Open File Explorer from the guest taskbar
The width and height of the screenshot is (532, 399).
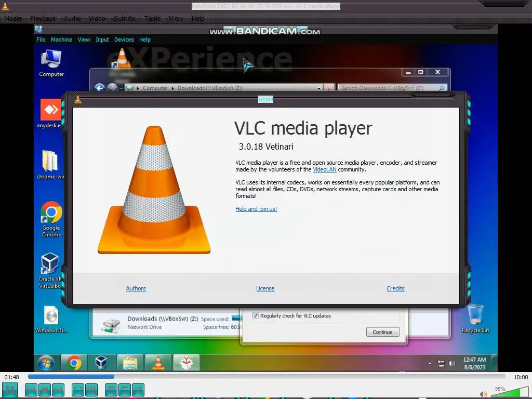click(130, 363)
